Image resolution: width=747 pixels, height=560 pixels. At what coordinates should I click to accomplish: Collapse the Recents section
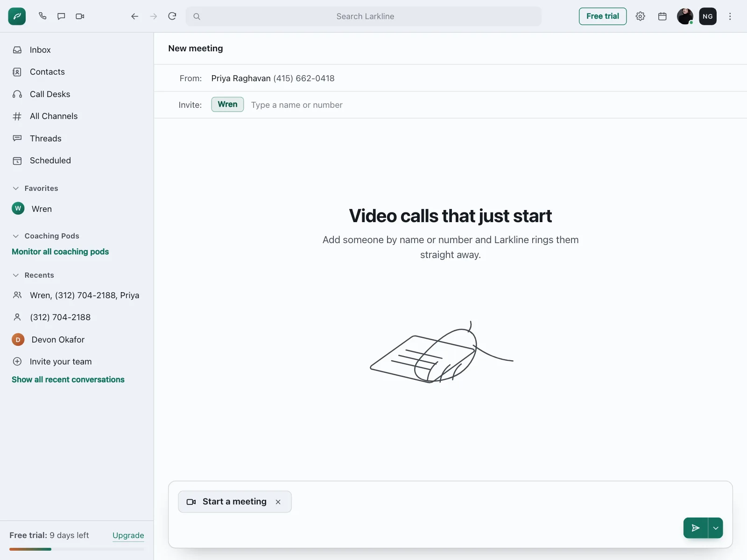16,275
